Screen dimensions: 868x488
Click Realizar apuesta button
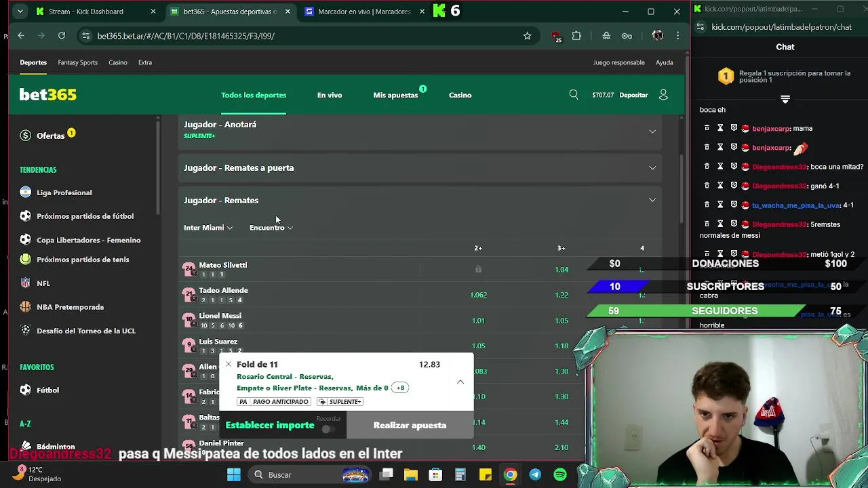pyautogui.click(x=410, y=425)
